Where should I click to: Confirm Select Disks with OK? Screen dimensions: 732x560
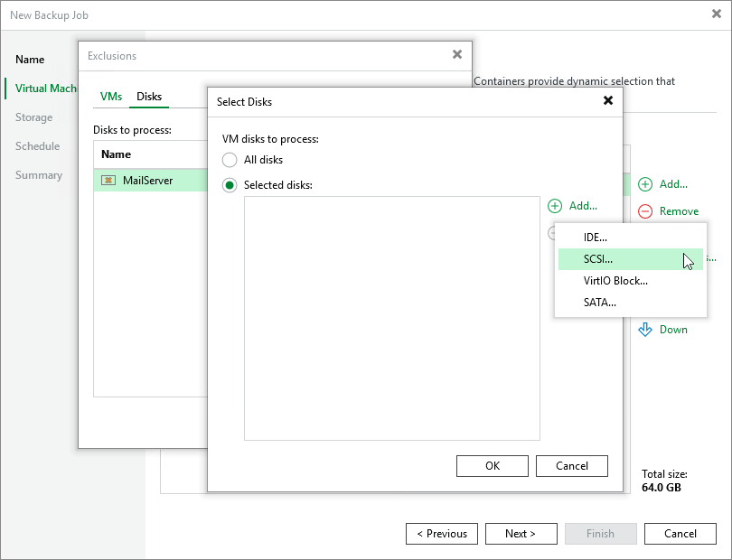click(x=492, y=466)
